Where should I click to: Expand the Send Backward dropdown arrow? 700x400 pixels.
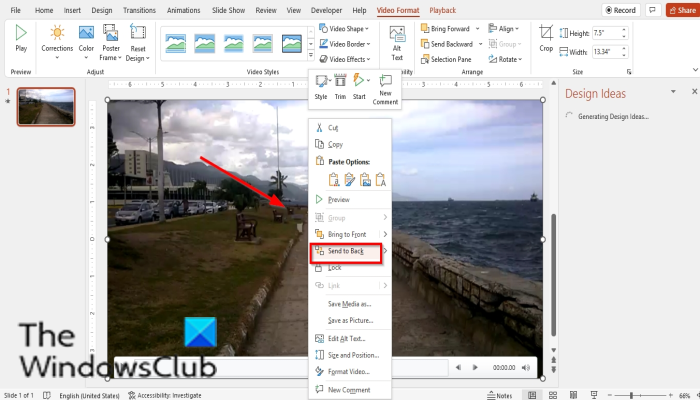click(480, 44)
